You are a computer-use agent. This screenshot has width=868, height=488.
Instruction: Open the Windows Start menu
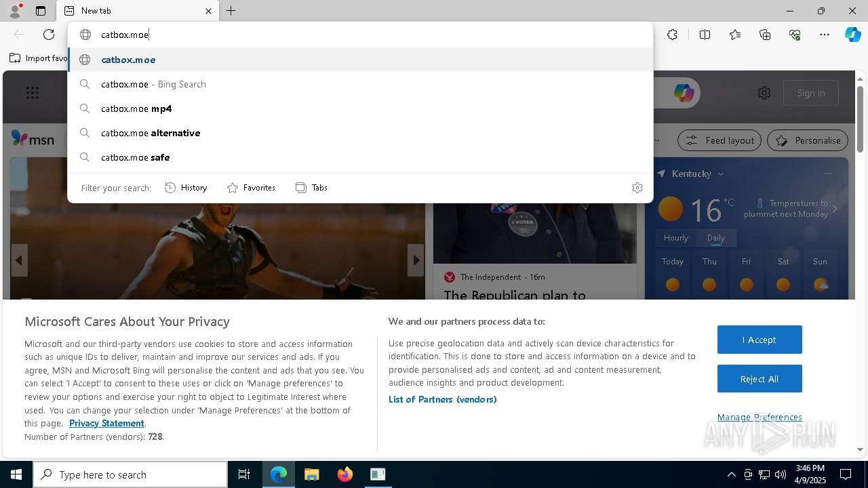[x=16, y=474]
